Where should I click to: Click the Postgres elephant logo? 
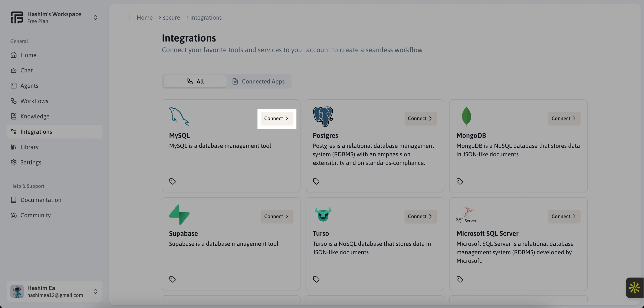(323, 117)
